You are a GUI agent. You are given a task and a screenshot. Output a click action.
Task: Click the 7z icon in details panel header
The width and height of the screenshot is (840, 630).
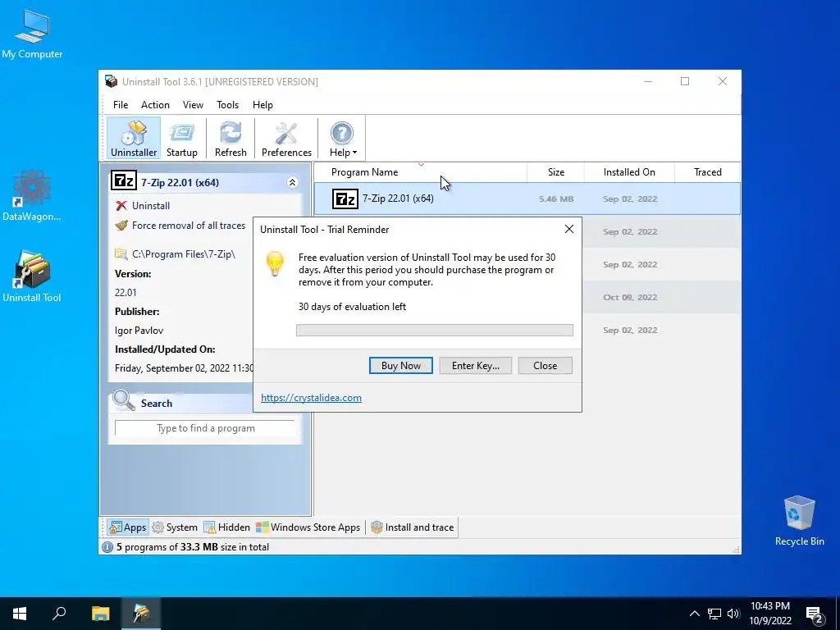[x=124, y=181]
